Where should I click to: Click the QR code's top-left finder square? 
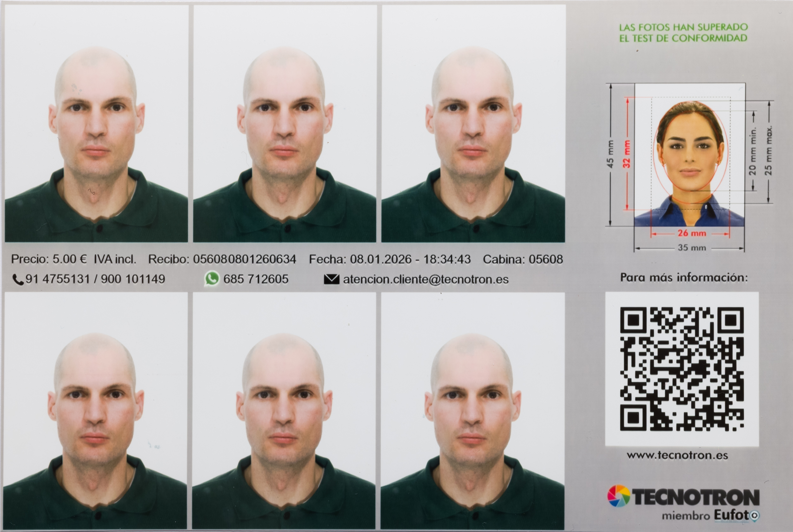(633, 320)
